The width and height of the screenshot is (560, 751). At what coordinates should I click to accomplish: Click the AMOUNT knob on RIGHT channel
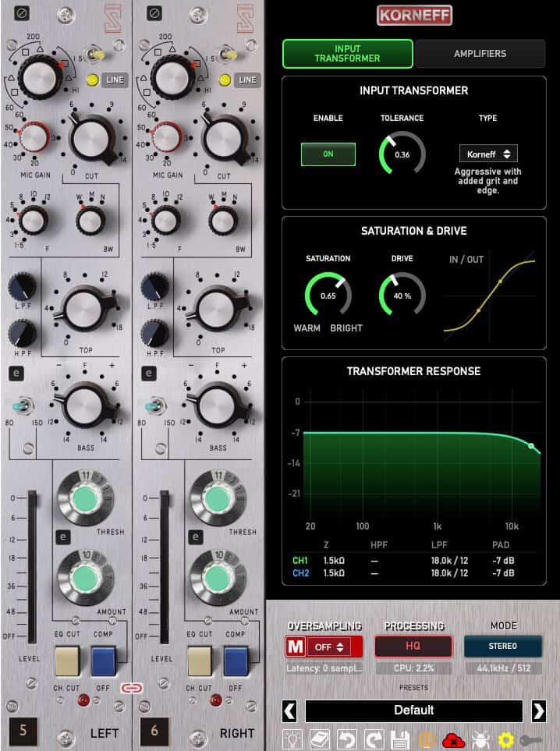tap(218, 578)
